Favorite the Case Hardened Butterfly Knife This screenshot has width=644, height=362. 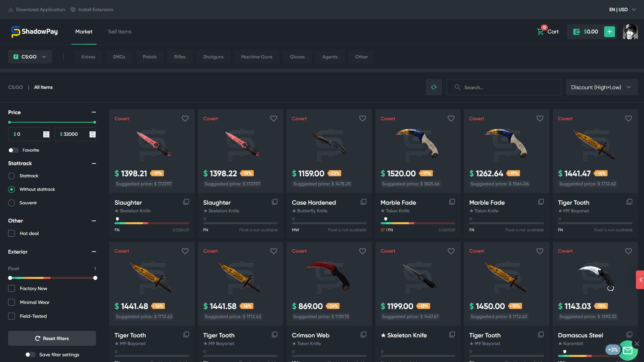pos(362,119)
